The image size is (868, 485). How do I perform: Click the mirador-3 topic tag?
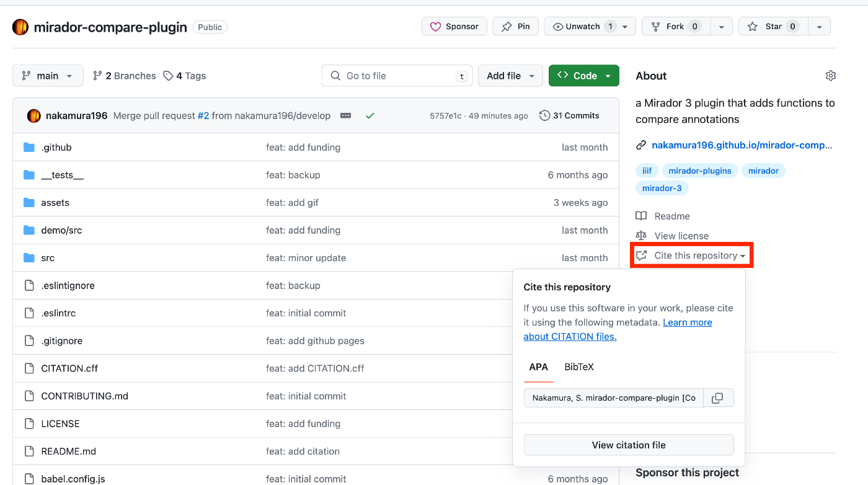point(662,188)
